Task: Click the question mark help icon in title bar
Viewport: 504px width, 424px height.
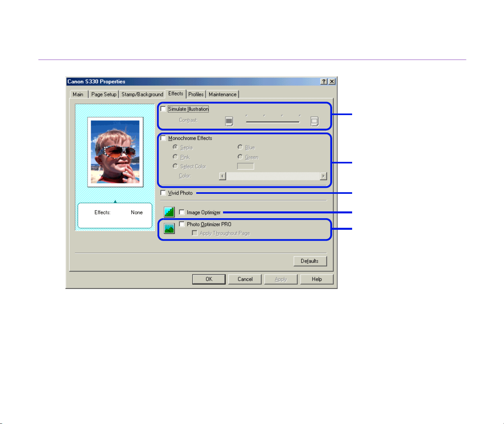Action: (324, 82)
